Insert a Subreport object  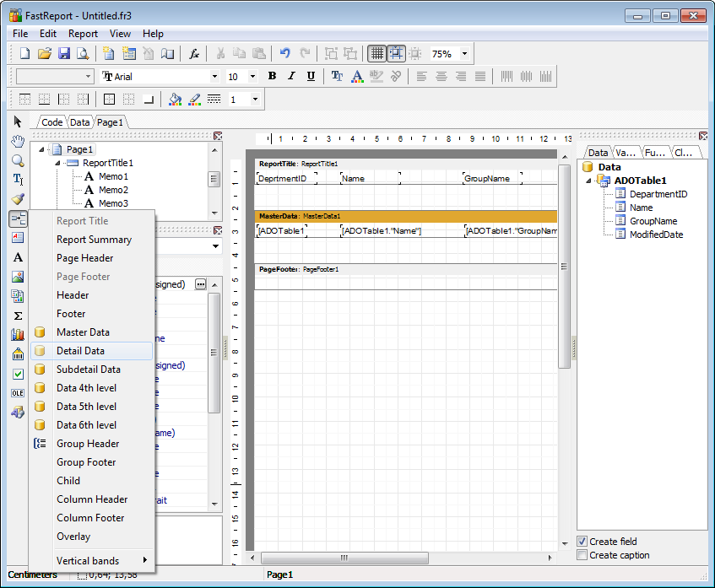pos(18,296)
